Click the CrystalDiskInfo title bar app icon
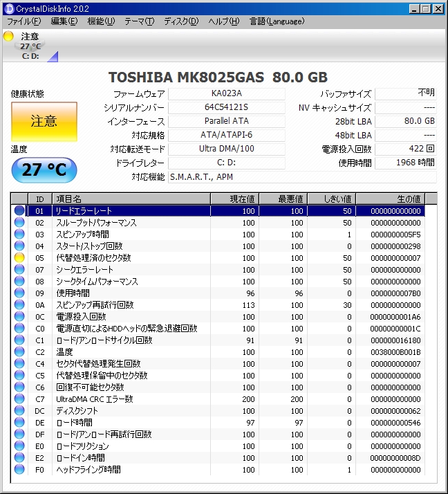448x494 pixels. 10,8
